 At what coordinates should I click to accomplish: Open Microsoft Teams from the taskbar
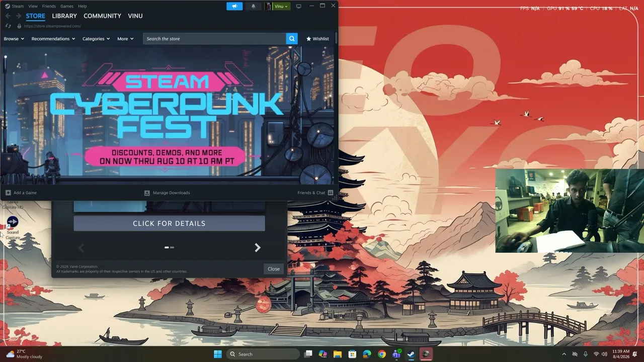pos(396,354)
